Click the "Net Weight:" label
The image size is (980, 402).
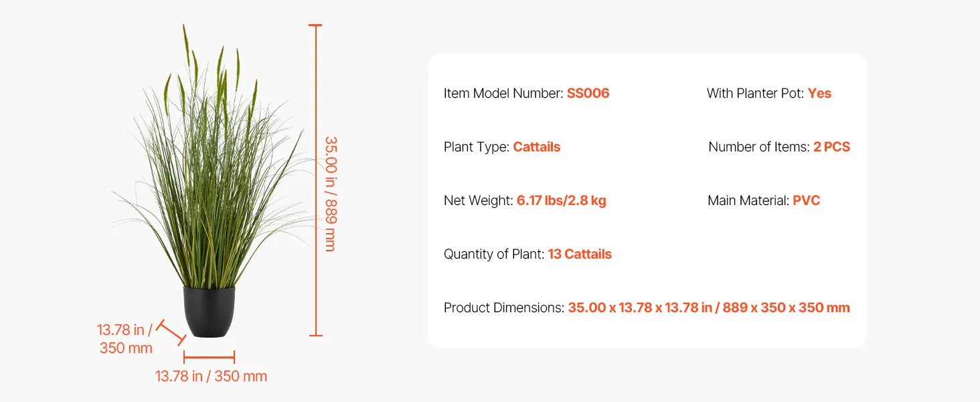tap(478, 201)
